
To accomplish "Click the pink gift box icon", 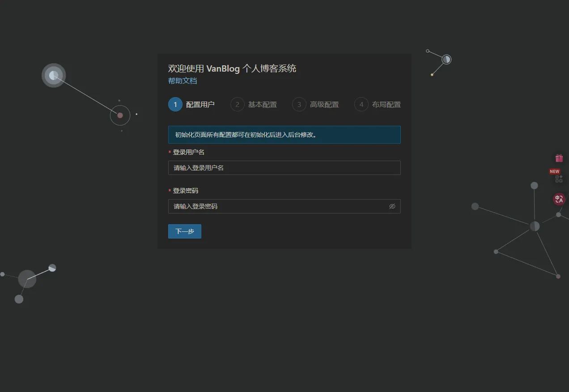I will (559, 158).
